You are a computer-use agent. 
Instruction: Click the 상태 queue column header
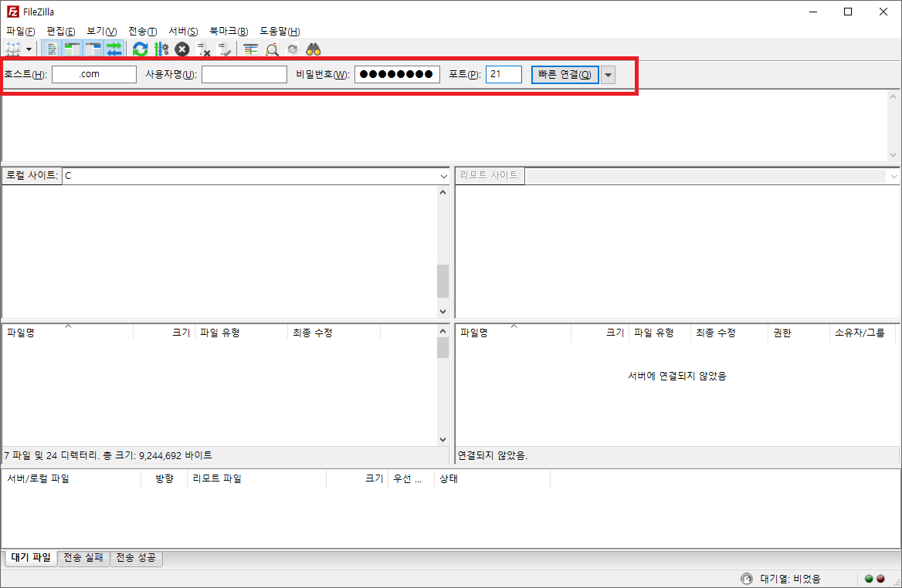click(492, 478)
